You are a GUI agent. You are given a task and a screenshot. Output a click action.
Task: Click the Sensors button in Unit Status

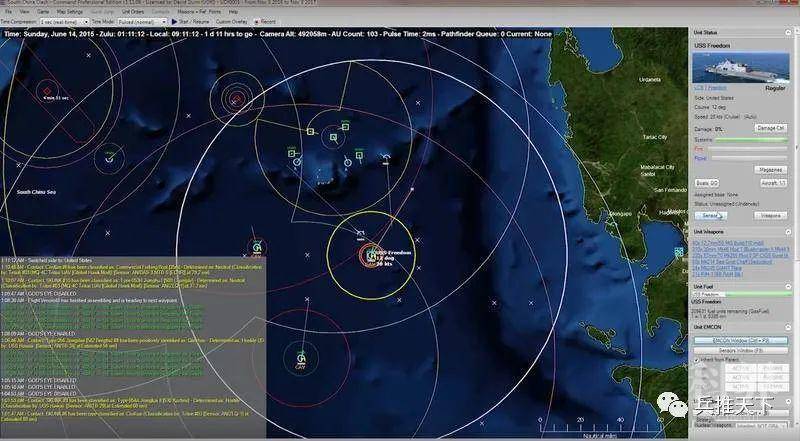pyautogui.click(x=711, y=216)
